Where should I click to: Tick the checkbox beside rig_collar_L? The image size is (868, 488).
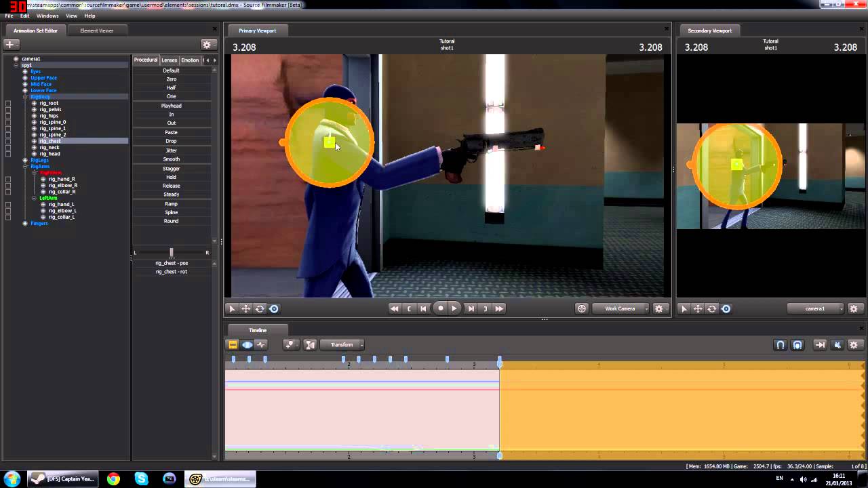point(8,217)
